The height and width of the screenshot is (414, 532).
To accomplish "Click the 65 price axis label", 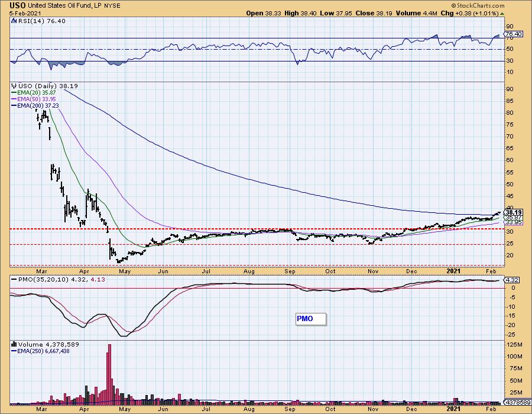I will coord(510,148).
